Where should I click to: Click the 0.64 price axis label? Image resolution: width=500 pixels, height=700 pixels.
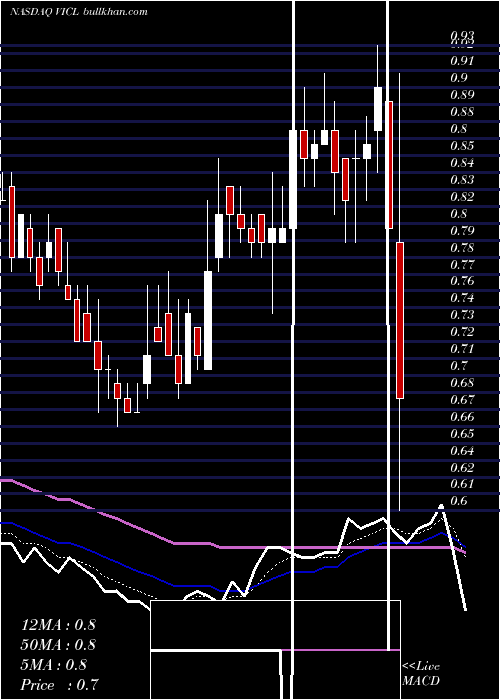coord(462,450)
